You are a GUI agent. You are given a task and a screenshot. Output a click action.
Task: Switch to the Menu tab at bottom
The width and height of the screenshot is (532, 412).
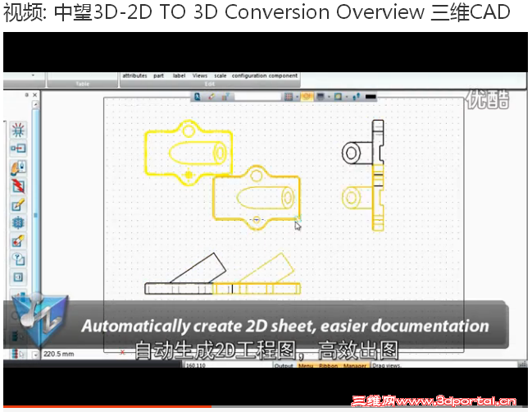coord(306,365)
